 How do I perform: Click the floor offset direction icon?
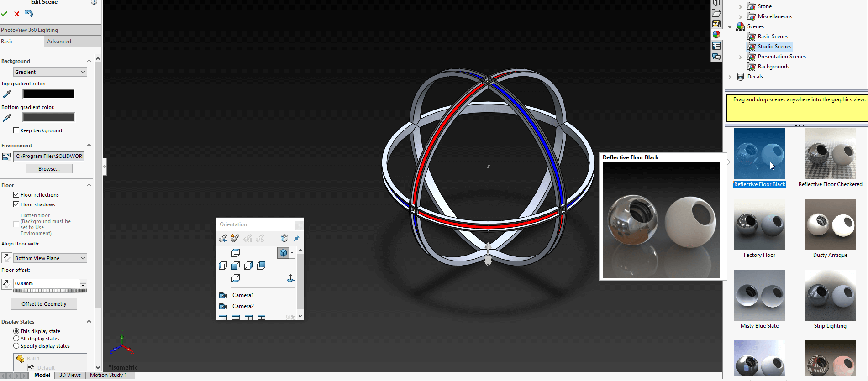(x=6, y=284)
